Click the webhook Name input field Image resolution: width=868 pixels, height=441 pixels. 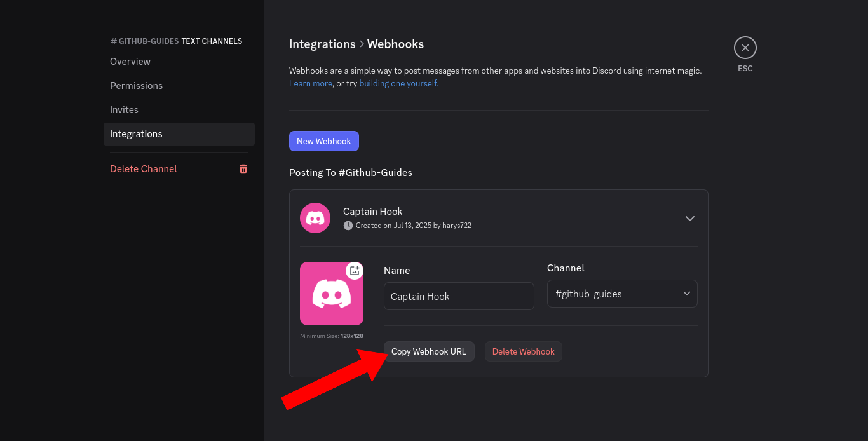(x=459, y=296)
